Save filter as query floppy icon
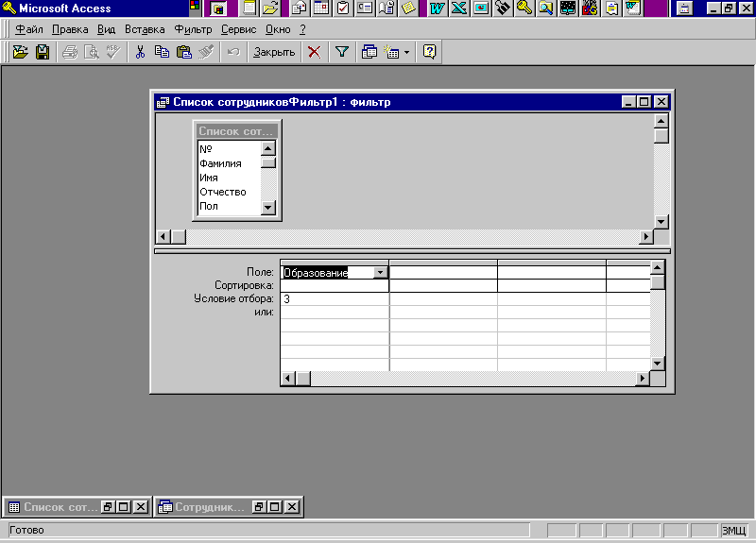The height and width of the screenshot is (543, 756). (43, 52)
